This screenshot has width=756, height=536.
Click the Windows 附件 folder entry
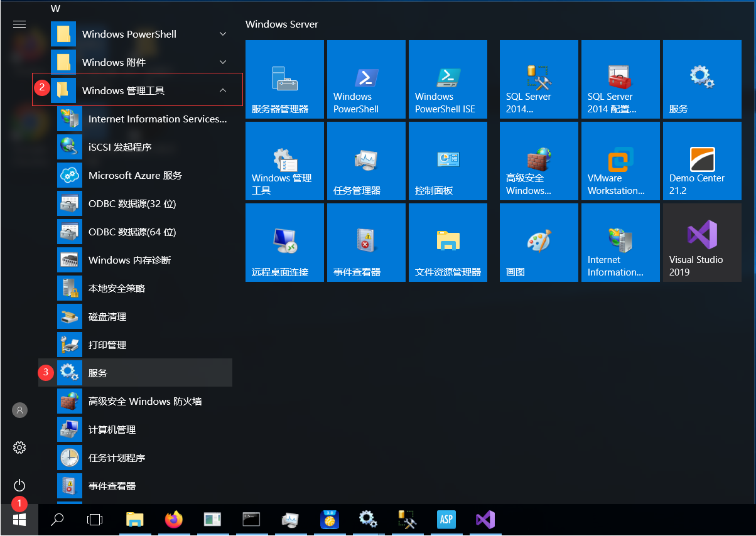(142, 62)
